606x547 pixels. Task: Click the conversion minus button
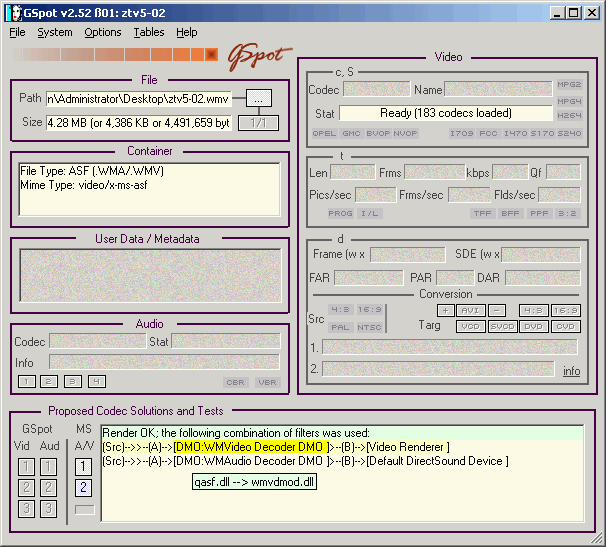497,310
